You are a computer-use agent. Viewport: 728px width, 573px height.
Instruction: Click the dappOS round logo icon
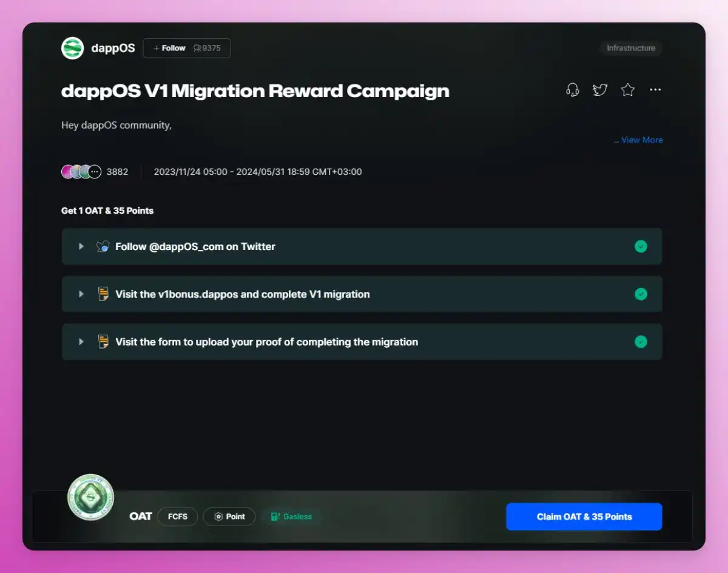(x=72, y=48)
